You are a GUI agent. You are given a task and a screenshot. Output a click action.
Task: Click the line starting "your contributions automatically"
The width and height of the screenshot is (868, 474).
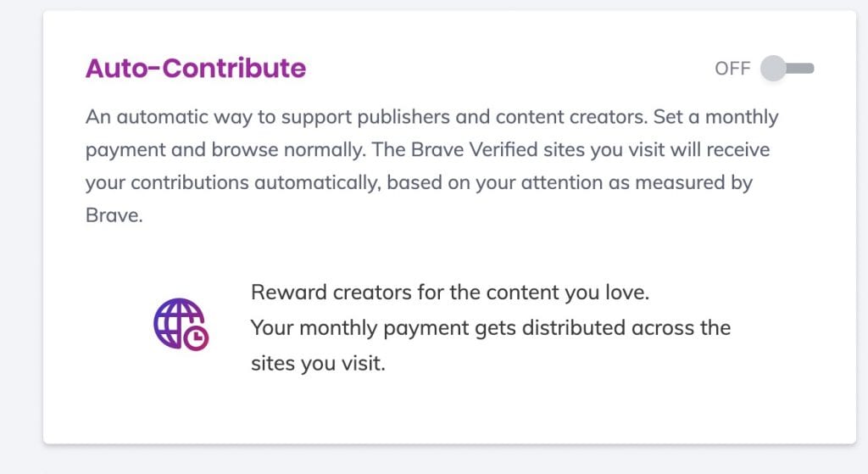coord(419,182)
